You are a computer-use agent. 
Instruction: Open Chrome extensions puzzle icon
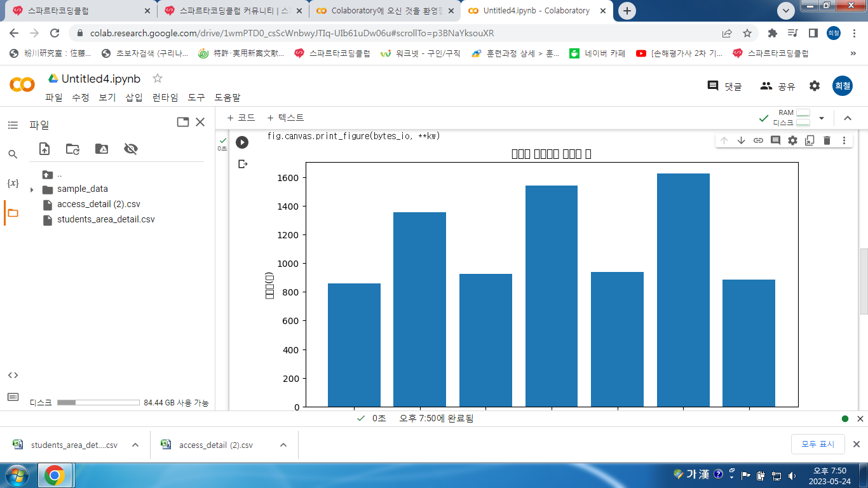[773, 33]
